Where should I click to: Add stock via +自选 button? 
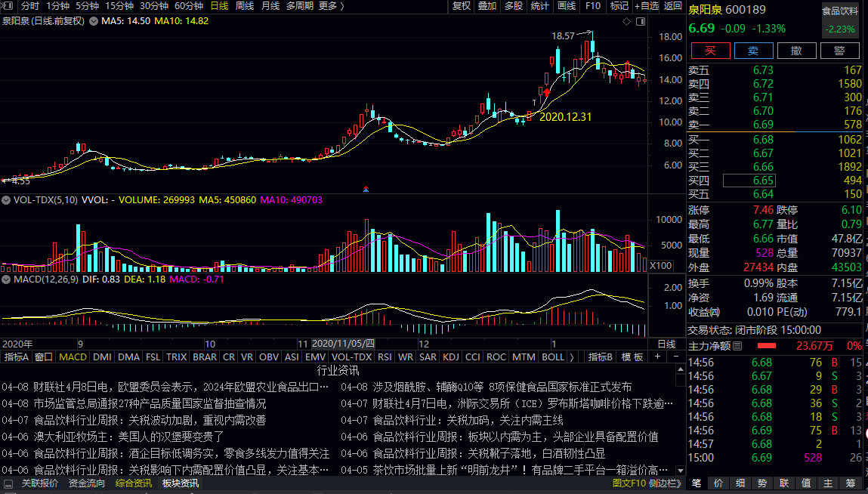click(647, 6)
